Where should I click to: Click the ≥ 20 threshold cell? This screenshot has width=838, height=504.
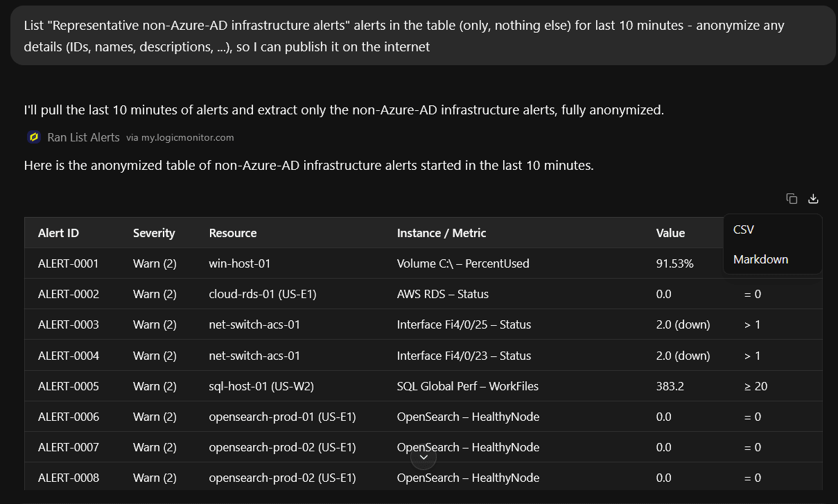pos(756,386)
